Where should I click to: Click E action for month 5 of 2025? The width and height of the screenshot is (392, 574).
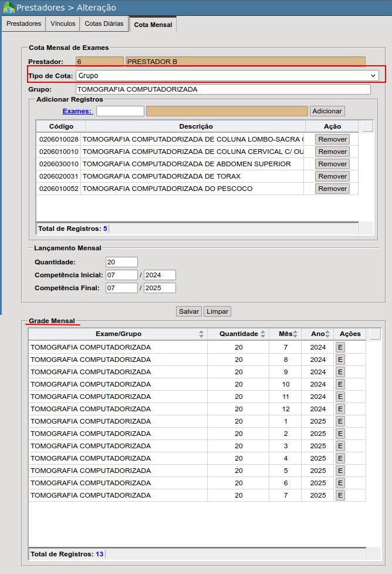pyautogui.click(x=340, y=471)
